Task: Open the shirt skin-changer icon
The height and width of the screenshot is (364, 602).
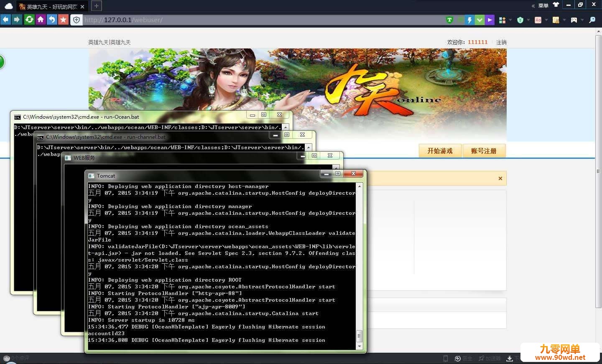Action: click(x=556, y=5)
